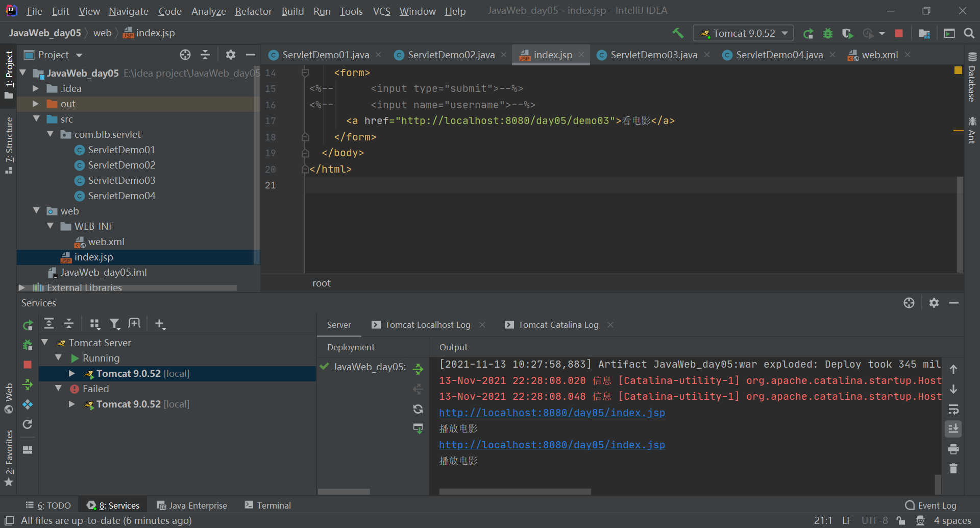The width and height of the screenshot is (980, 528).
Task: Toggle the Structure tool window stripe button
Action: [9, 146]
